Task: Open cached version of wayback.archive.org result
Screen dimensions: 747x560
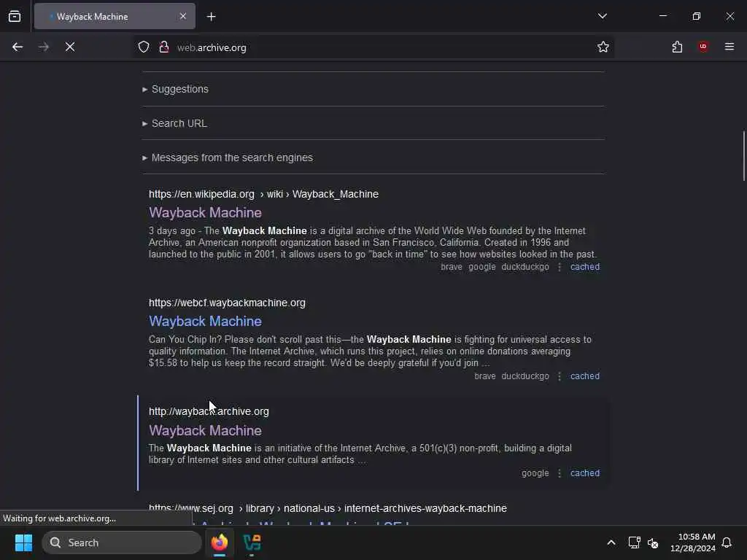Action: click(x=584, y=473)
